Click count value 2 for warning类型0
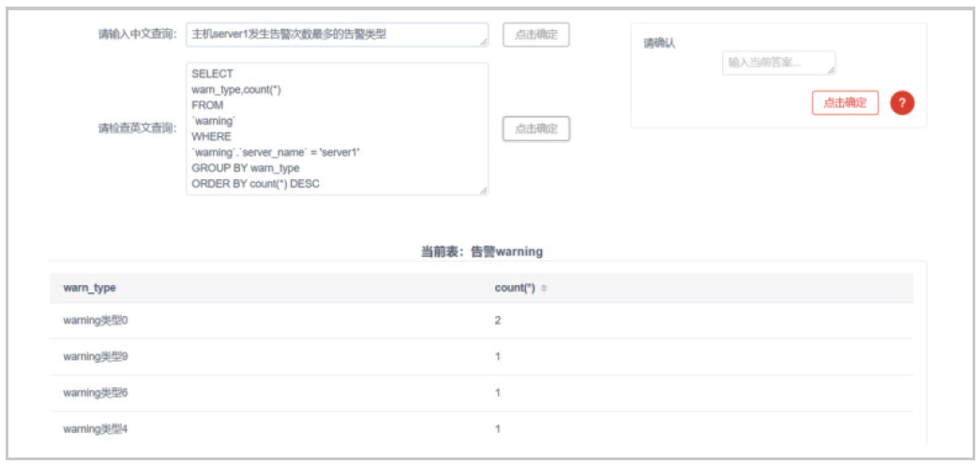This screenshot has height=464, width=980. [497, 321]
